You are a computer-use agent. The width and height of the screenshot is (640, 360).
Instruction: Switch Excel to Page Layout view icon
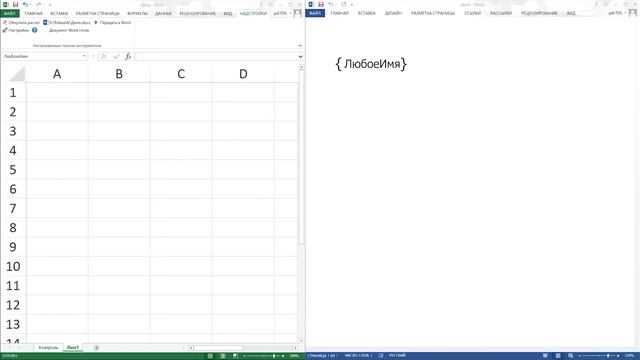pos(222,356)
